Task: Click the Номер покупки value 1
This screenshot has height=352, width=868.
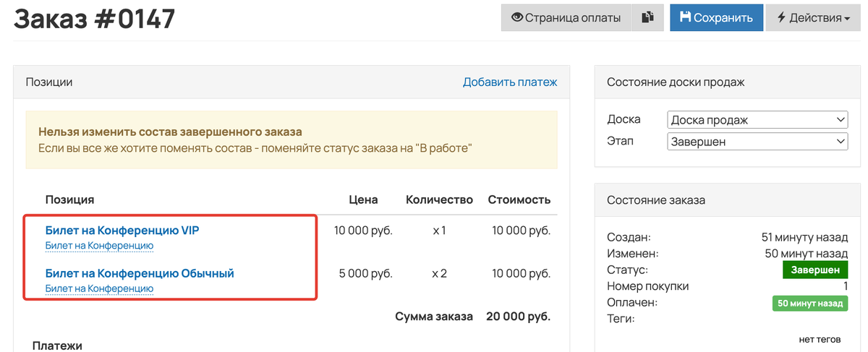Action: pyautogui.click(x=844, y=286)
